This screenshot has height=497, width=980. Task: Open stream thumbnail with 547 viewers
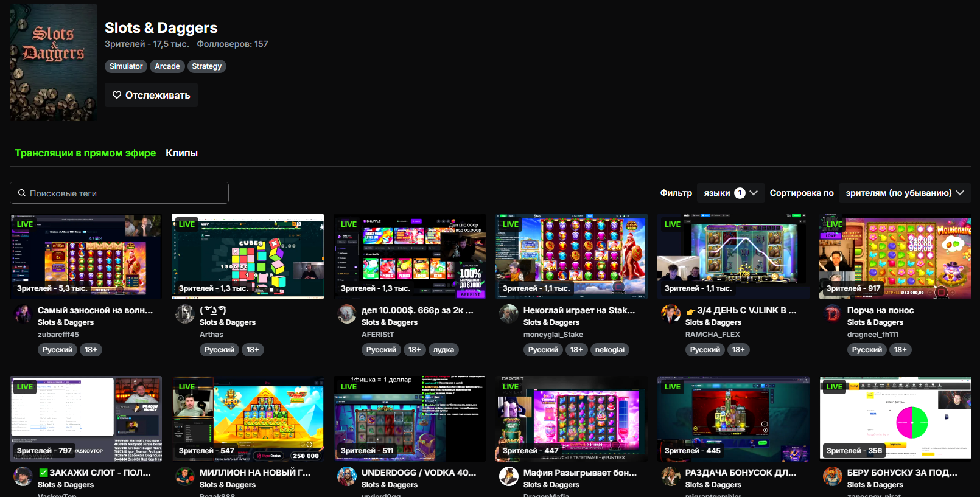coord(248,419)
